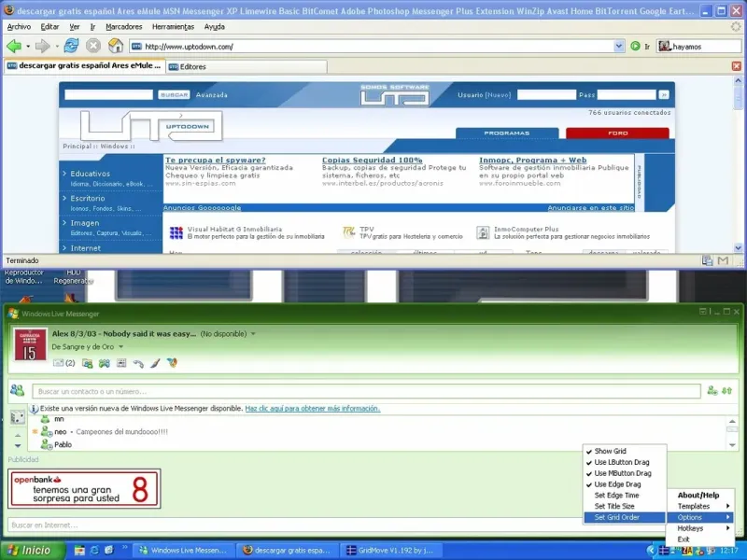747x560 pixels.
Task: Open the address bar URL dropdown
Action: coord(618,46)
